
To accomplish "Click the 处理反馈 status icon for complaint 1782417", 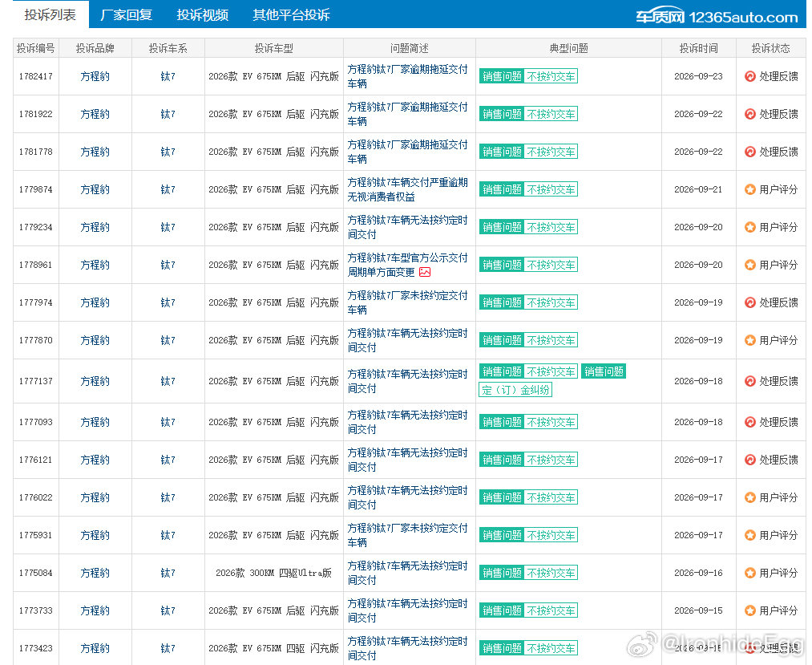I will click(x=749, y=76).
